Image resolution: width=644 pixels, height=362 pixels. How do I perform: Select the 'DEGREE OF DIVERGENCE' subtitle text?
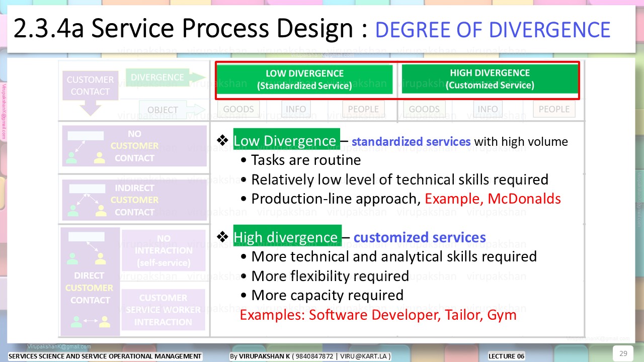[493, 30]
